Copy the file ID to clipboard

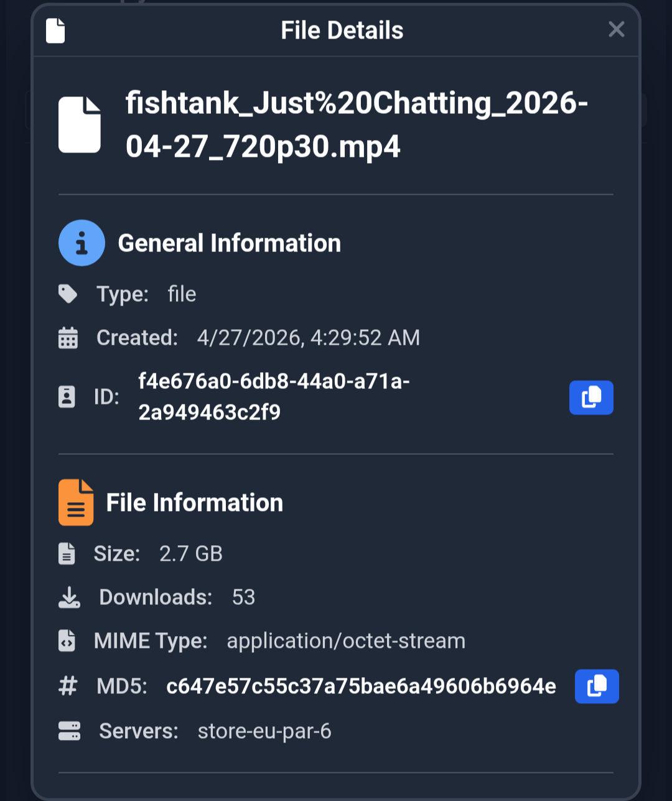pos(591,397)
